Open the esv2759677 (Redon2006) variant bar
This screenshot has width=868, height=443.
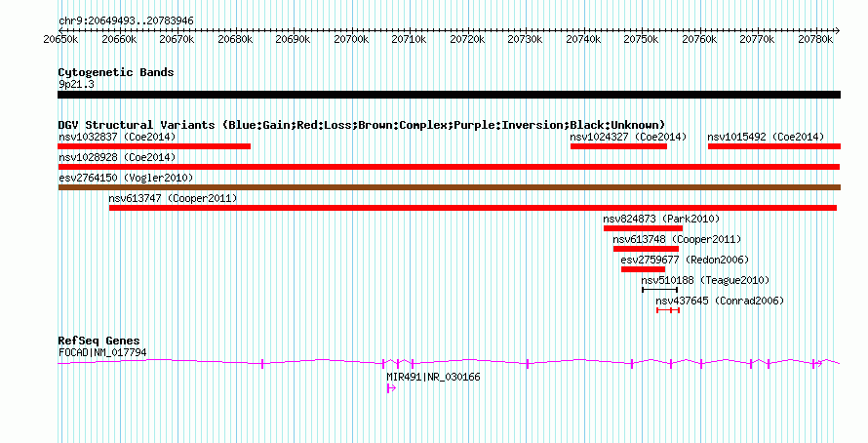click(x=643, y=269)
